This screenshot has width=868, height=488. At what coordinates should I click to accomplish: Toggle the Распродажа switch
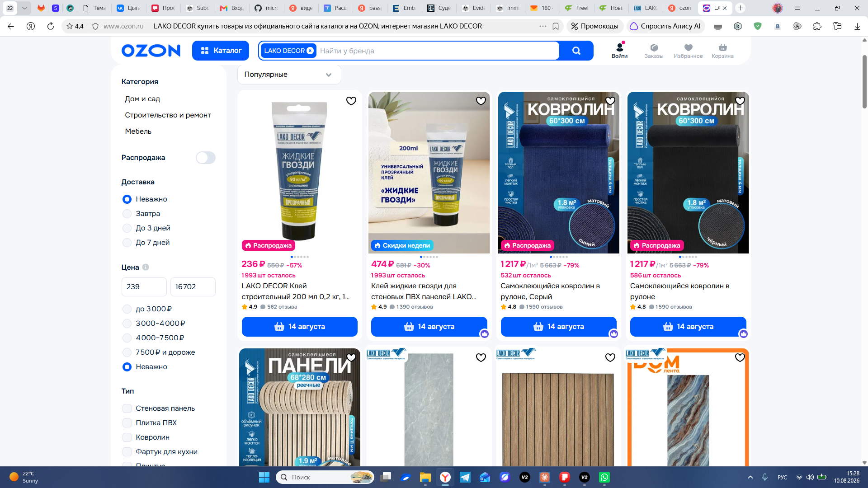click(205, 158)
